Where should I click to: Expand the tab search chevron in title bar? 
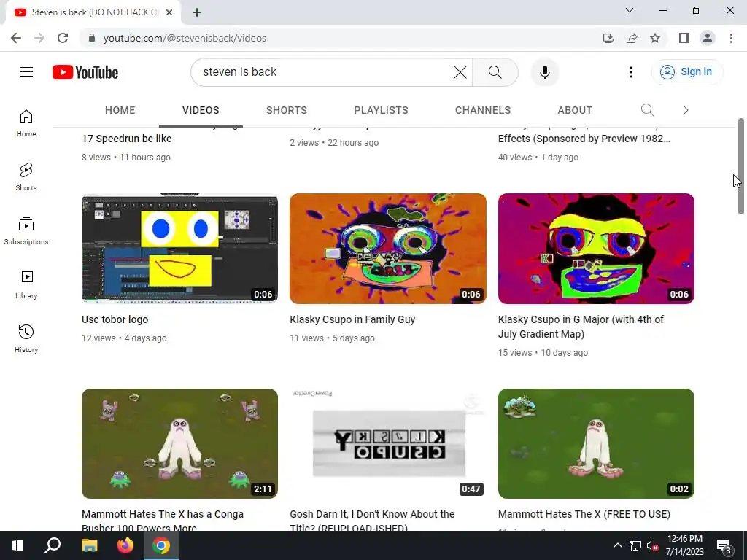click(x=630, y=10)
